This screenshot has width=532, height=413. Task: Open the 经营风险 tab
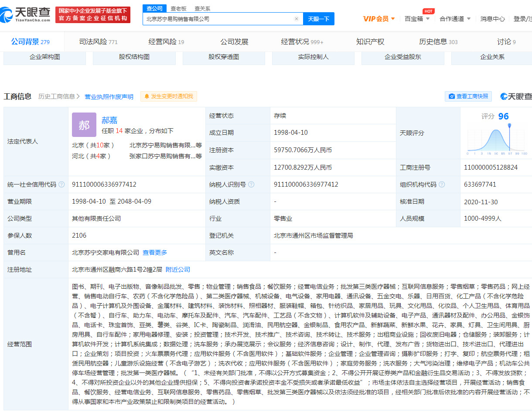(166, 42)
